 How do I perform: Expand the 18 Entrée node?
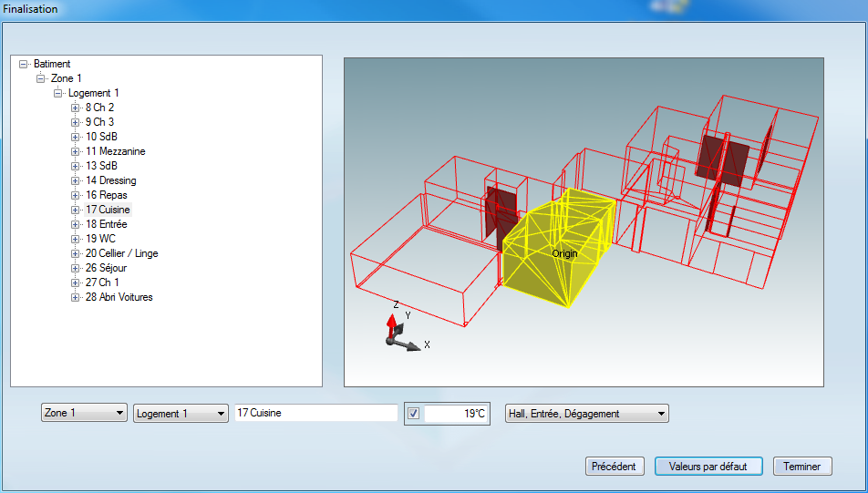pyautogui.click(x=76, y=225)
